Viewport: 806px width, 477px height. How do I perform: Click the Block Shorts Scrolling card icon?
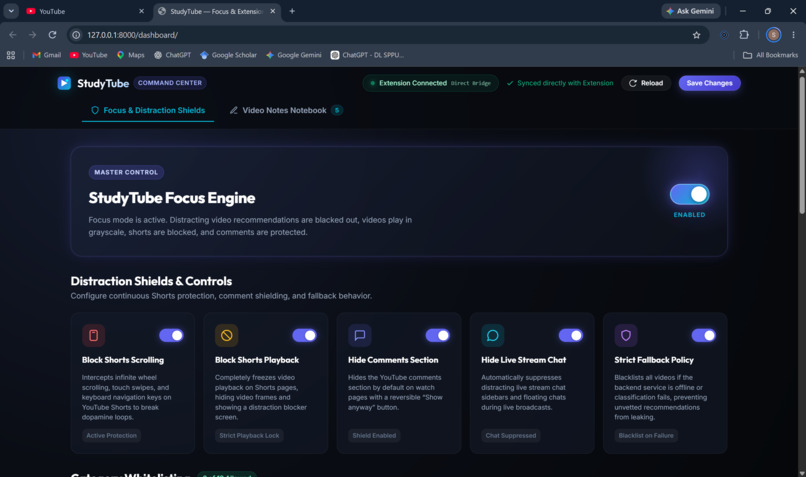pyautogui.click(x=94, y=336)
